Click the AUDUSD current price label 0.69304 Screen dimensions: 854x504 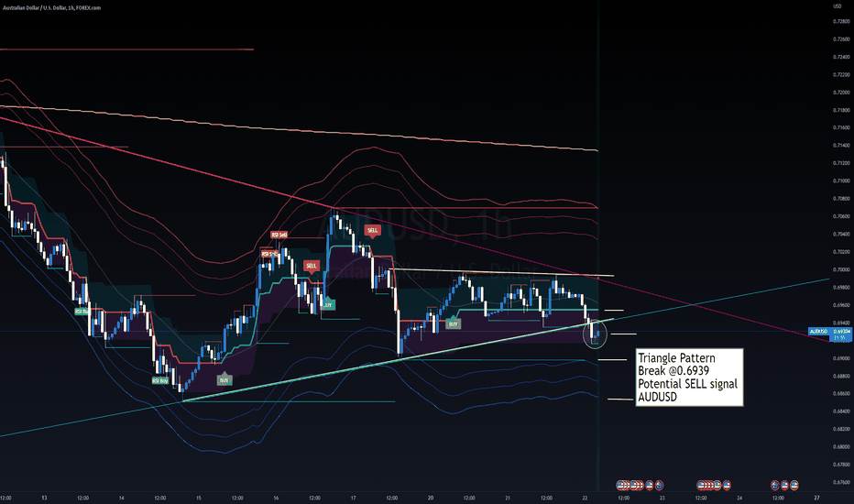coord(830,332)
